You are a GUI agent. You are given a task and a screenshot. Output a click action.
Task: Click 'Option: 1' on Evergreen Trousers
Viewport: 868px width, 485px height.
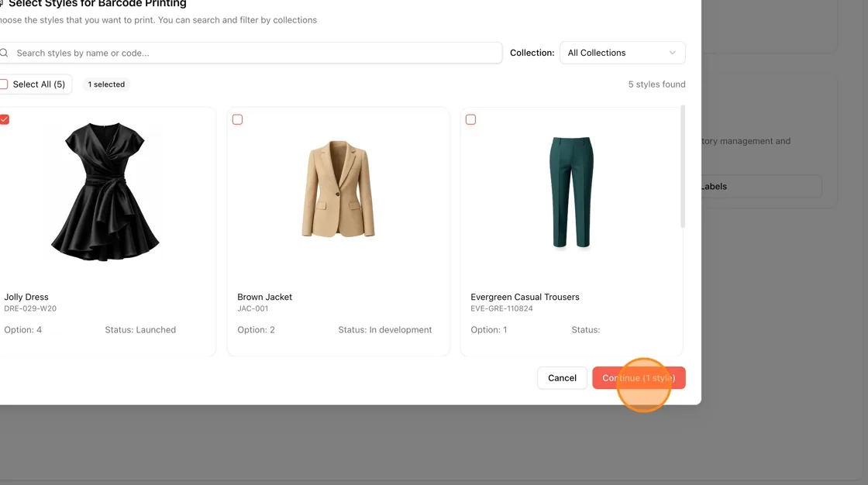click(x=489, y=329)
